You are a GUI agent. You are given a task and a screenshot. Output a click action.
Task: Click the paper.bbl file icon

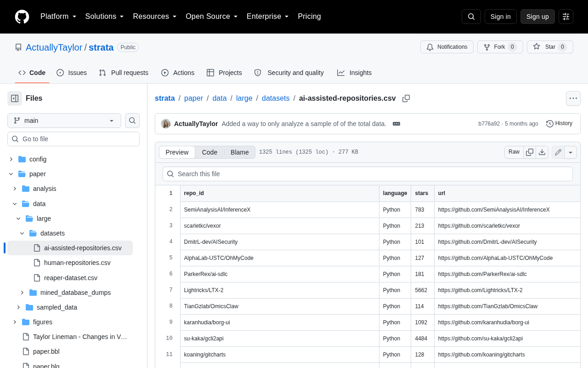click(26, 351)
